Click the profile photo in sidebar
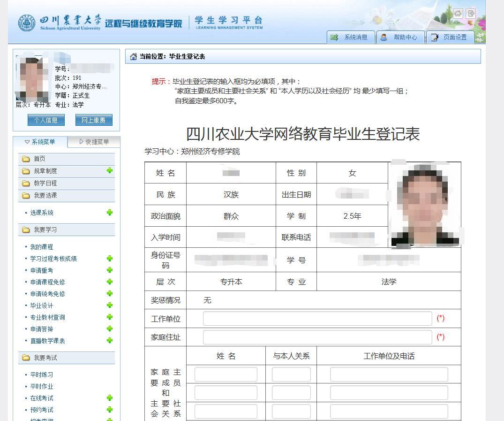 (x=33, y=78)
